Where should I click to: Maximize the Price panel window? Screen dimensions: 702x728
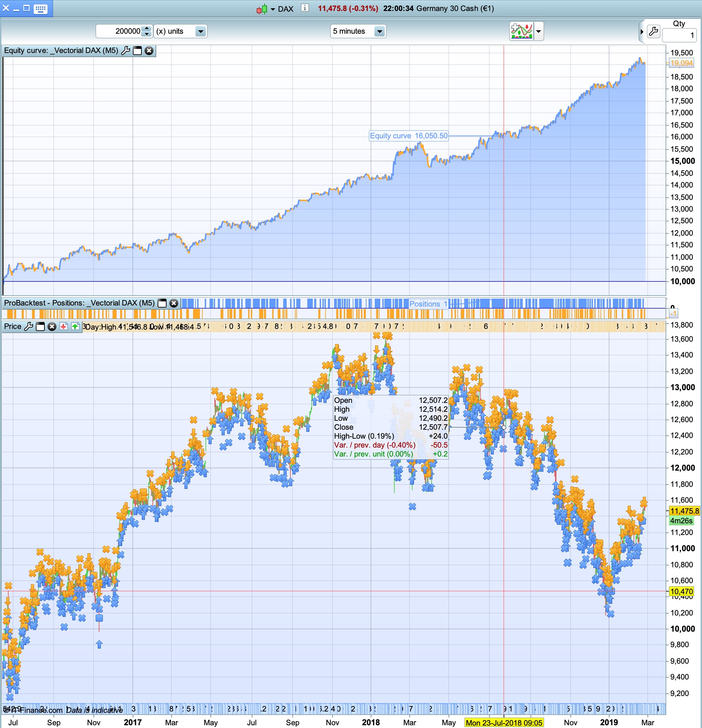click(x=40, y=326)
